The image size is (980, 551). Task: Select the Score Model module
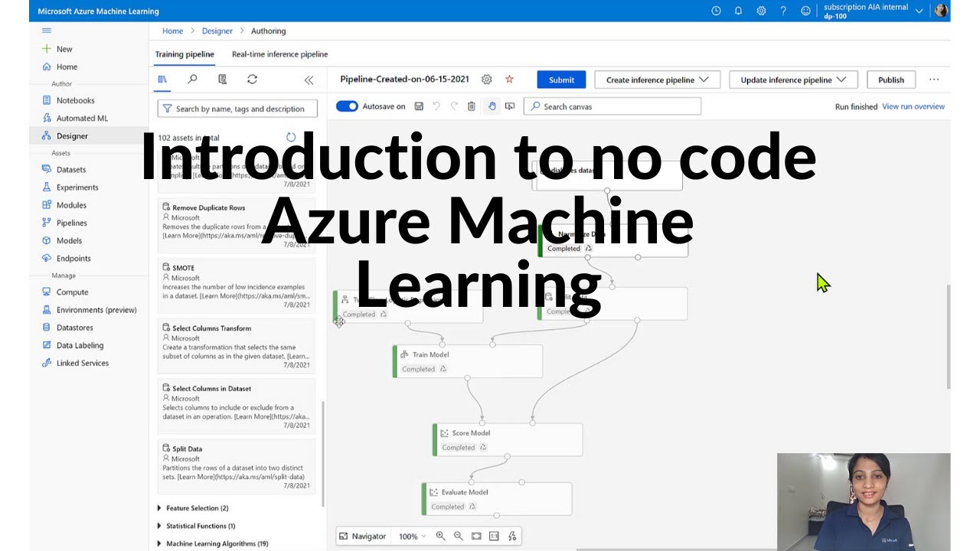tap(508, 440)
